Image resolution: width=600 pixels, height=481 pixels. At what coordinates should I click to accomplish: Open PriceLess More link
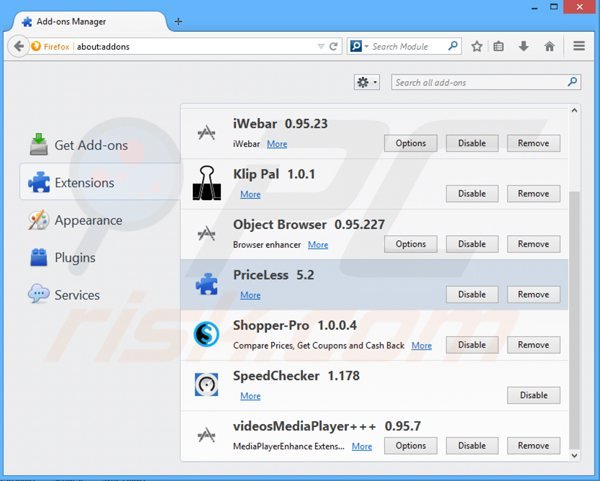[x=250, y=295]
